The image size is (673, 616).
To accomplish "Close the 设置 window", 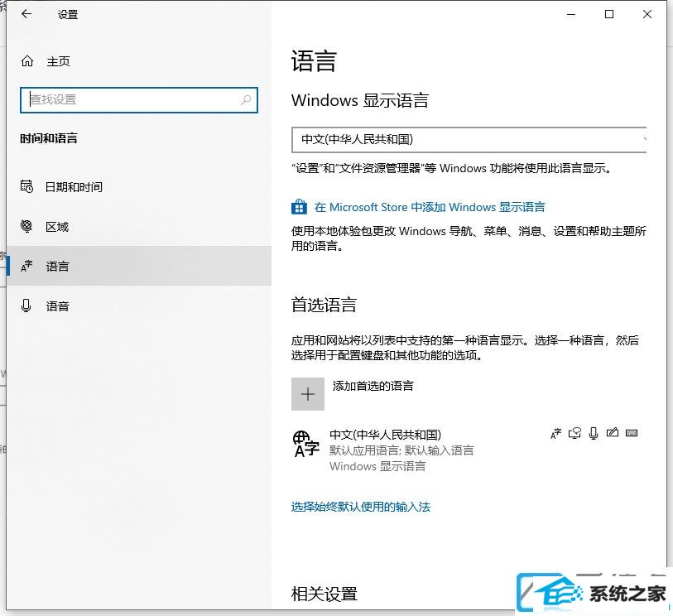I will tap(647, 14).
